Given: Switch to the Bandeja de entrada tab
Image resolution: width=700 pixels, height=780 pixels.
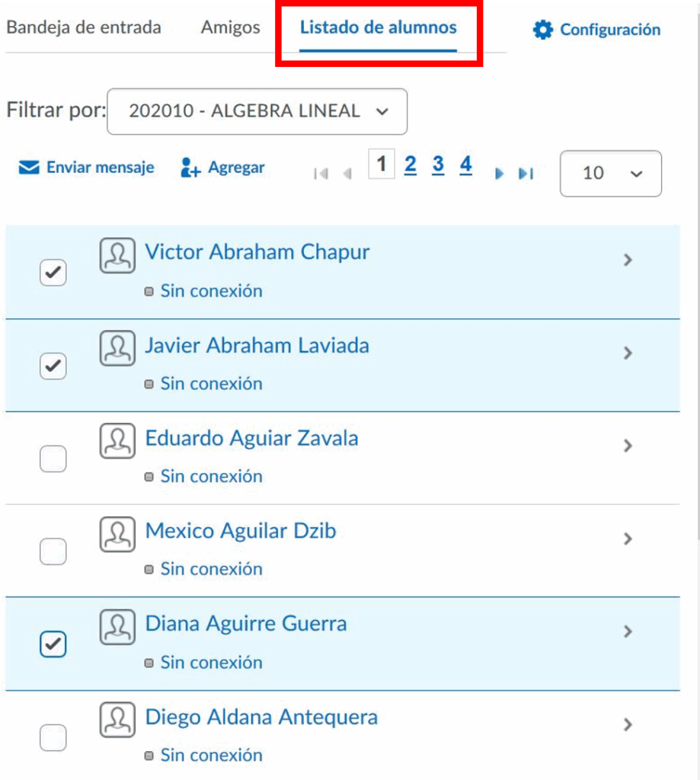Looking at the screenshot, I should click(x=84, y=28).
